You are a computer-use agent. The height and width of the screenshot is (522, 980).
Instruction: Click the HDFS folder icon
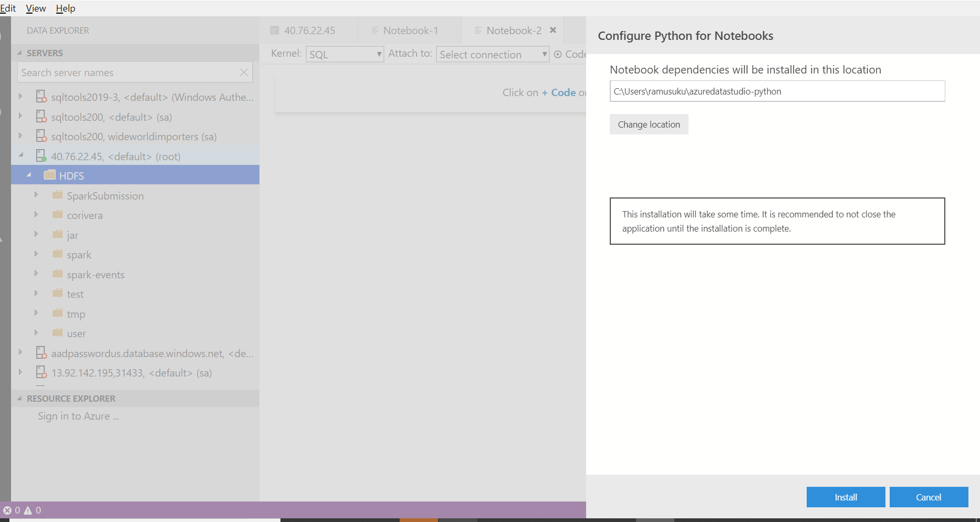50,175
